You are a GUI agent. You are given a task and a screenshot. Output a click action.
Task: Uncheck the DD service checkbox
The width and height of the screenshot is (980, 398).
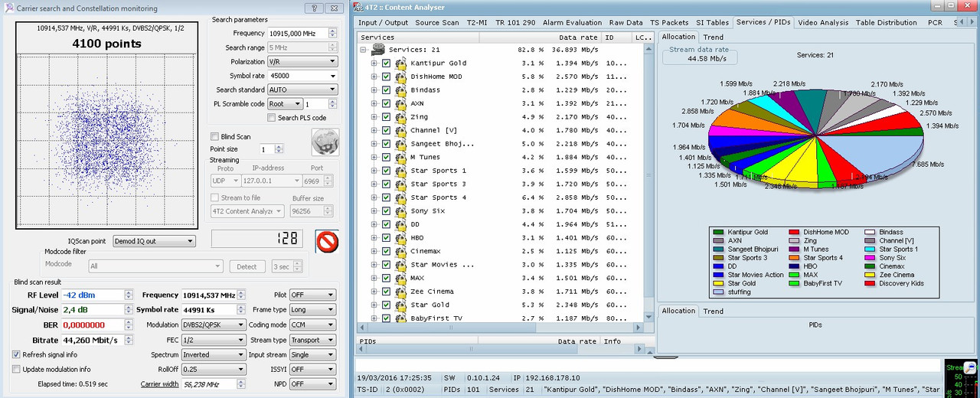click(386, 224)
